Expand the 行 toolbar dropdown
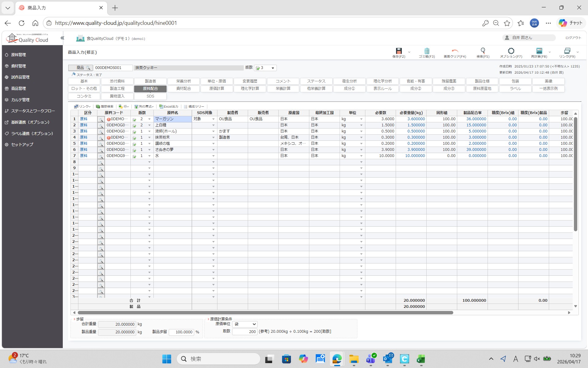This screenshot has height=368, width=588. tap(128, 107)
